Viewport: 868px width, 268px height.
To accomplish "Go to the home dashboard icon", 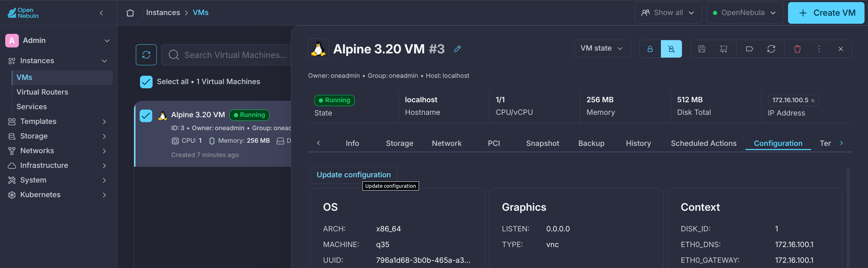I will (130, 13).
